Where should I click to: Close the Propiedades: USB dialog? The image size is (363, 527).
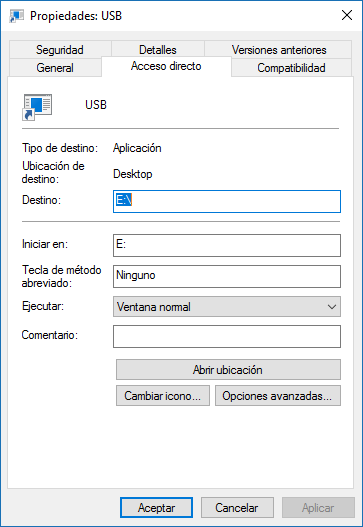click(347, 15)
